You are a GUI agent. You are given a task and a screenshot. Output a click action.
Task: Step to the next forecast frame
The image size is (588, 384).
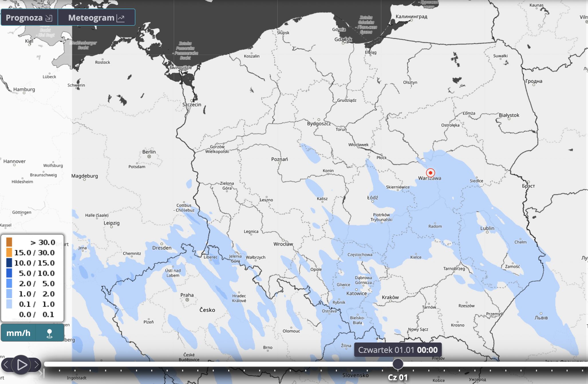point(37,365)
